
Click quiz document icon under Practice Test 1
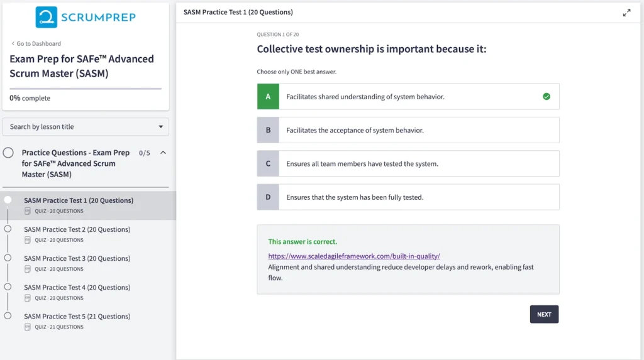(28, 211)
